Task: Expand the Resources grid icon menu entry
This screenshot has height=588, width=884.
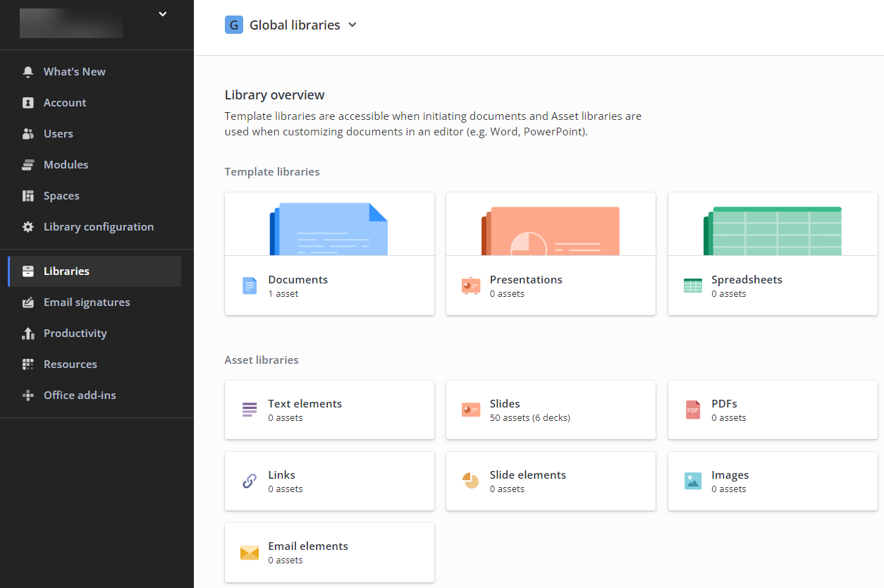Action: [27, 364]
